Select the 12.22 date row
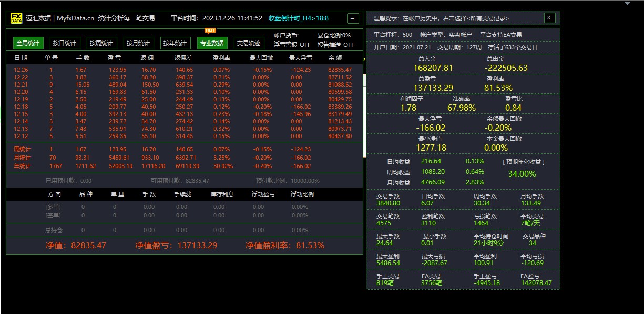This screenshot has width=644, height=314. (x=184, y=77)
